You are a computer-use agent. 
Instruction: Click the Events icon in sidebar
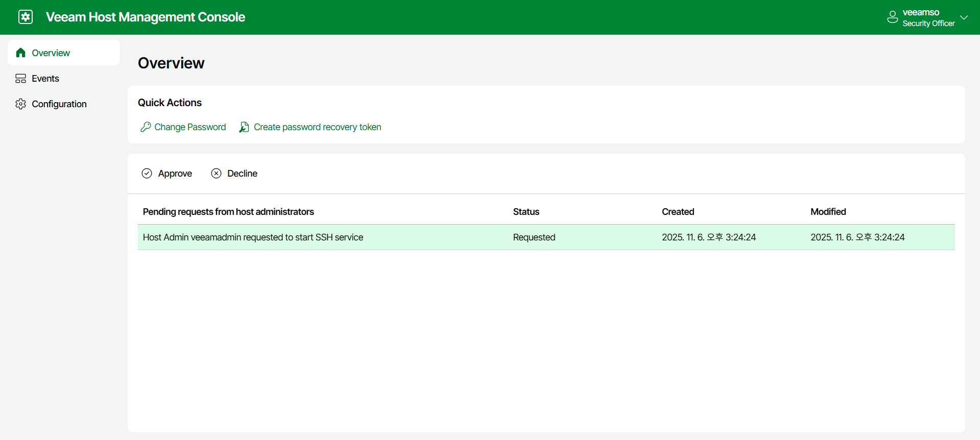(x=21, y=78)
